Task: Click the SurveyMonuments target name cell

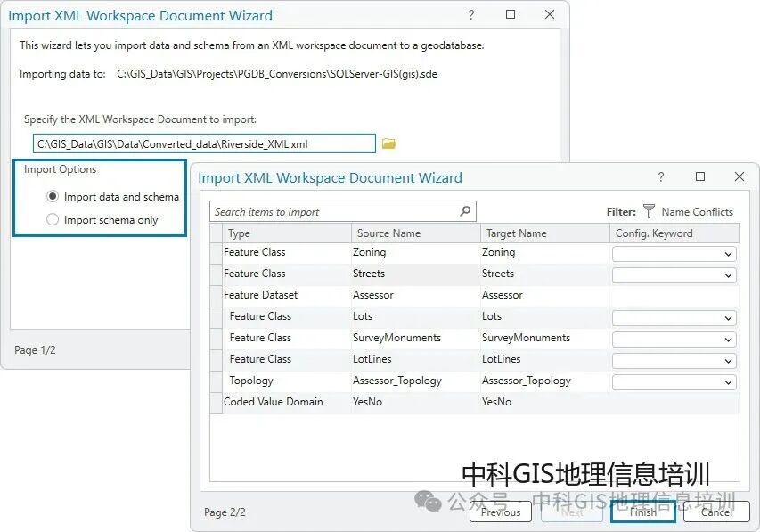Action: click(x=544, y=338)
